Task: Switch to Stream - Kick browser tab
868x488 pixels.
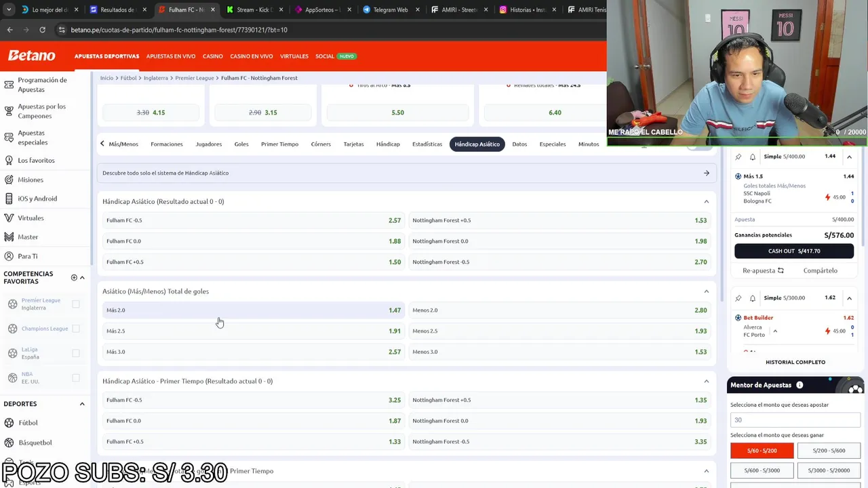Action: (x=254, y=9)
